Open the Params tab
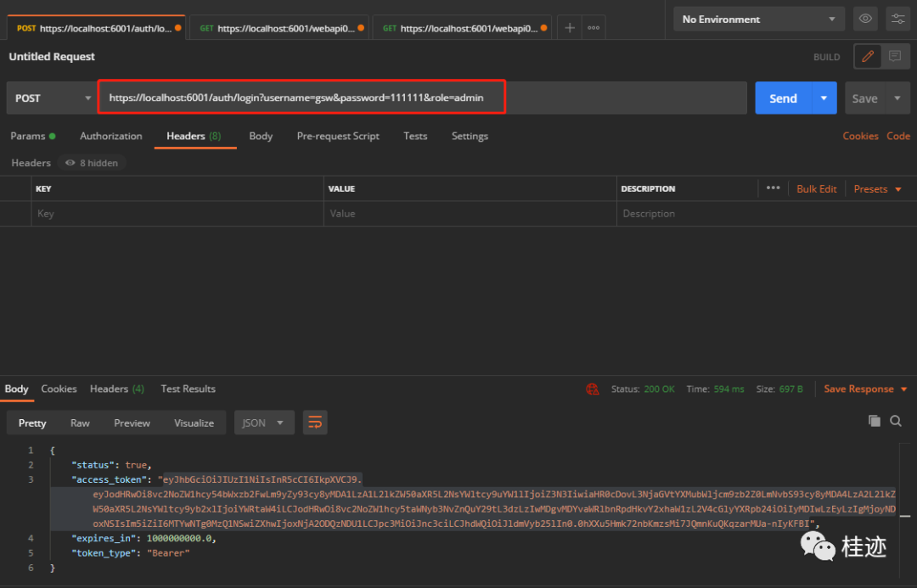This screenshot has height=588, width=917. click(33, 137)
